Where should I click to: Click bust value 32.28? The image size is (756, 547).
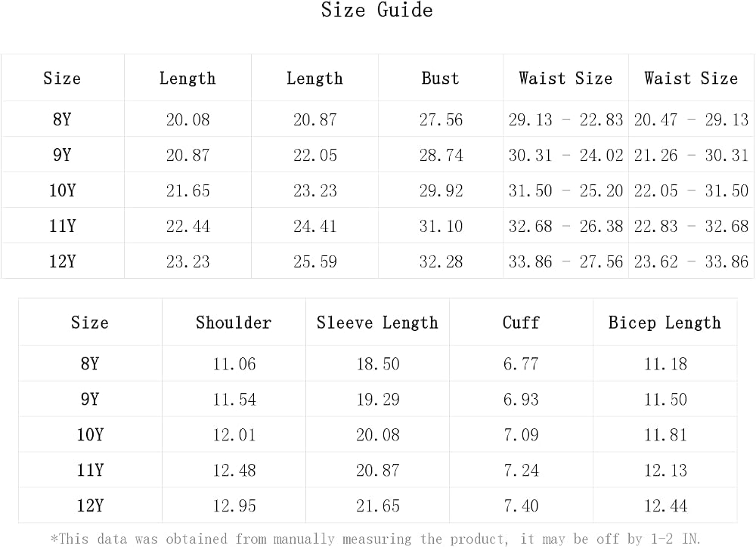coord(441,261)
